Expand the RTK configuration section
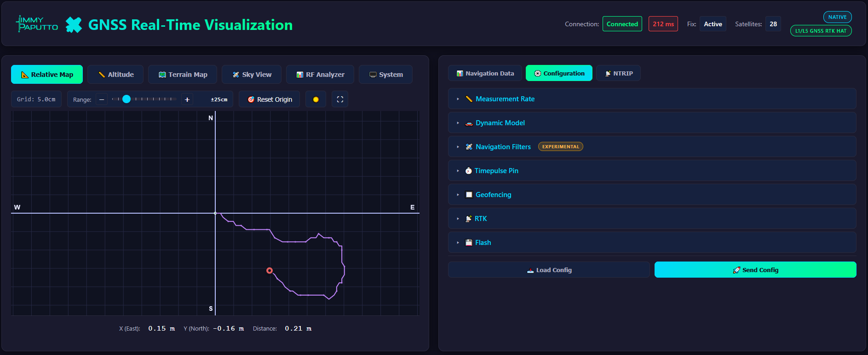The width and height of the screenshot is (868, 355). tap(652, 219)
